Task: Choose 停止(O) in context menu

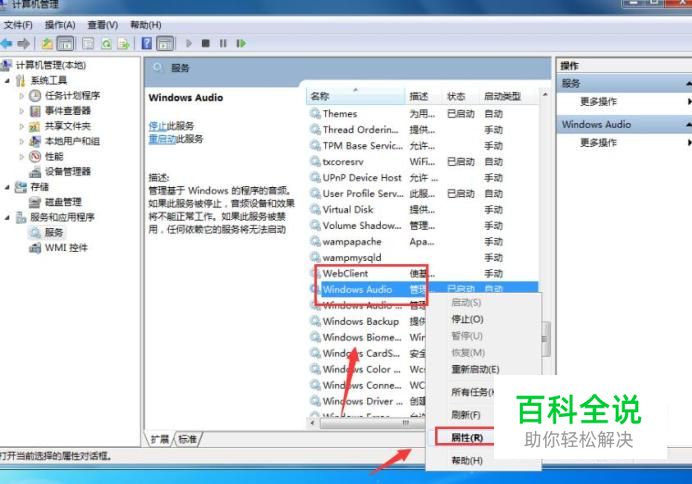Action: 467,319
